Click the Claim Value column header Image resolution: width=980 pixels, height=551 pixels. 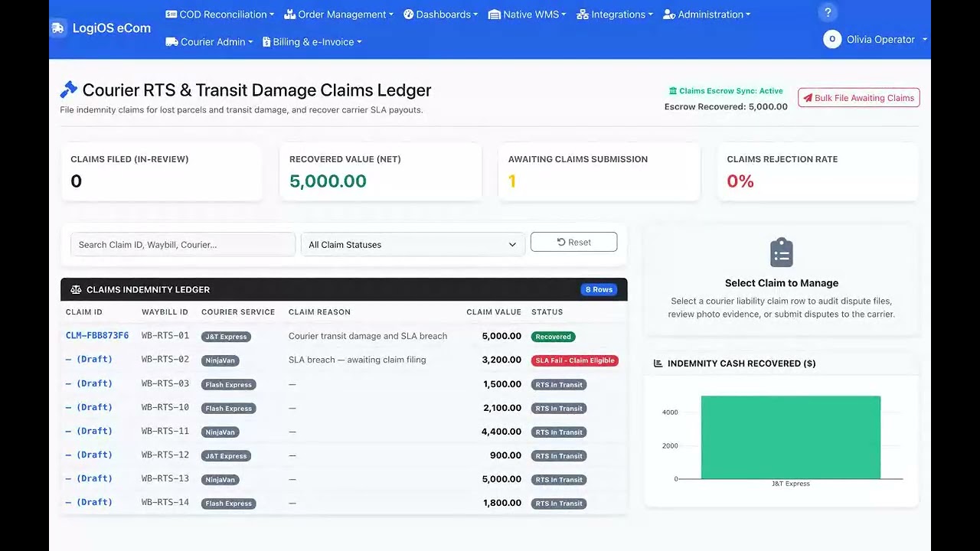tap(494, 312)
